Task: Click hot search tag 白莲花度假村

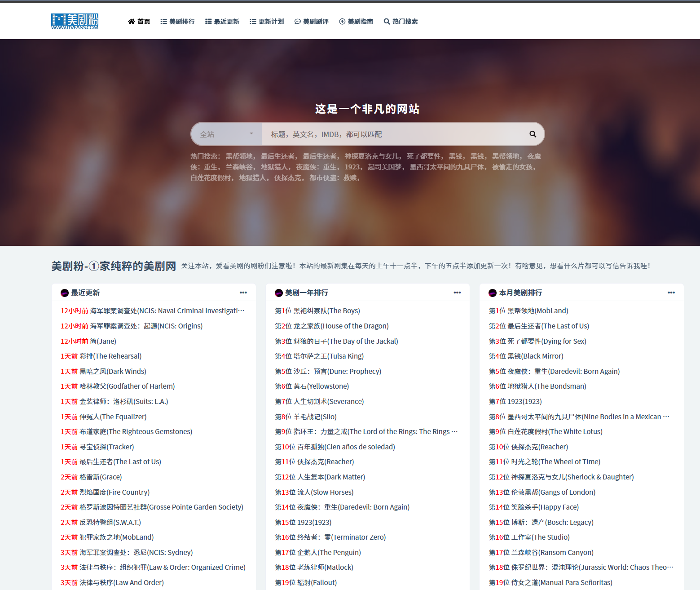Action: coord(211,178)
